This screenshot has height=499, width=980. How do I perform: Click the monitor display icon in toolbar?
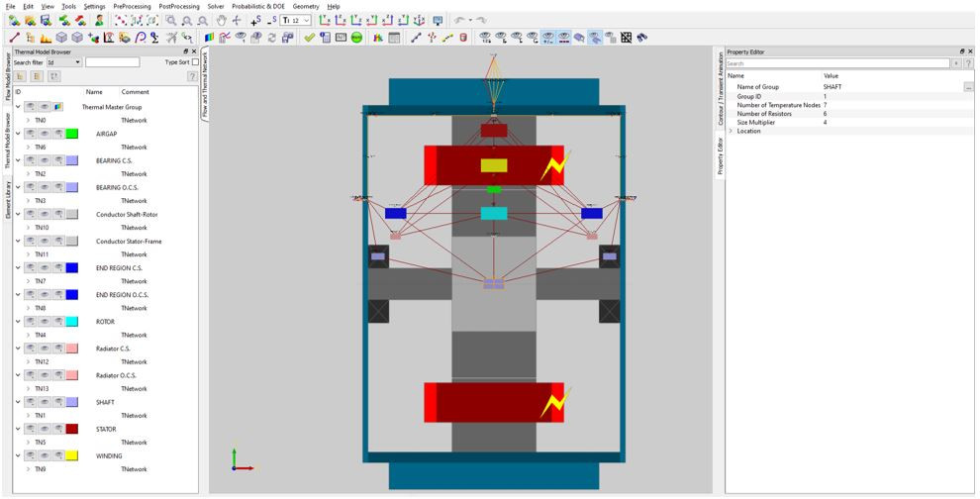point(438,20)
